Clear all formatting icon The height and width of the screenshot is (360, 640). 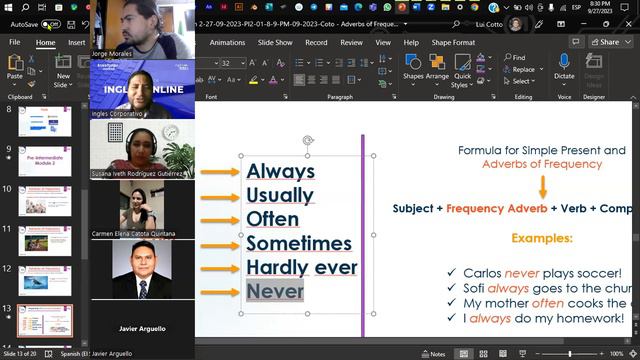click(280, 63)
